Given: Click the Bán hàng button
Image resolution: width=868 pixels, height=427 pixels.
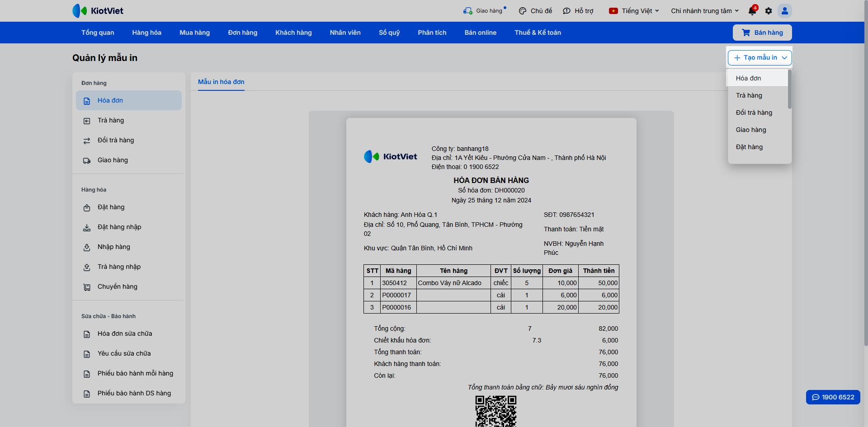Looking at the screenshot, I should click(762, 33).
